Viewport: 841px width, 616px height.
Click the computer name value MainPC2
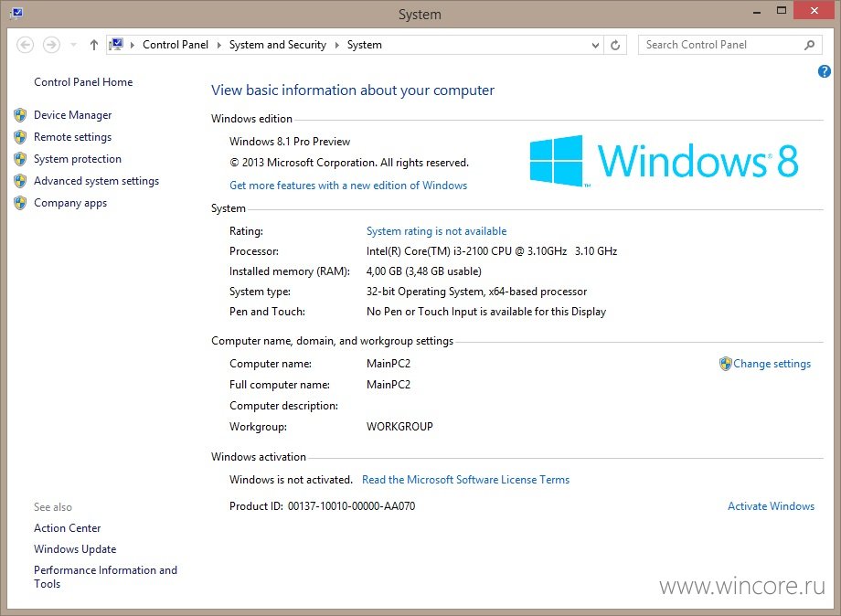tap(389, 364)
